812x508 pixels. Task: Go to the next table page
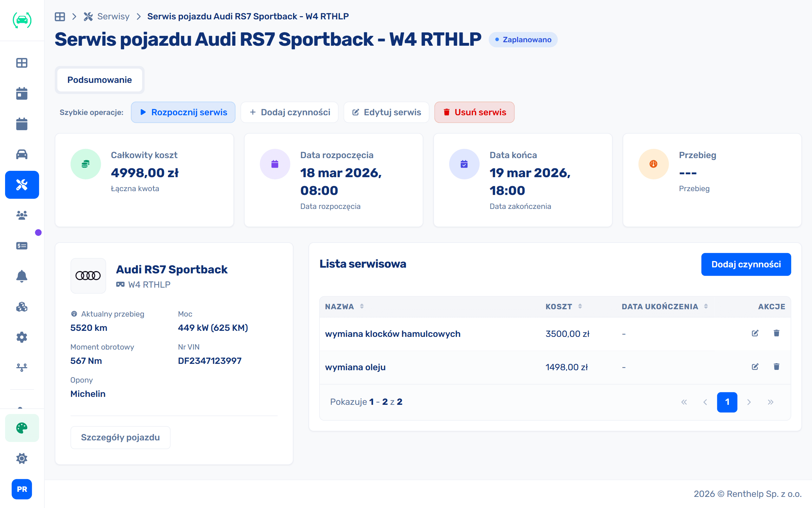749,402
